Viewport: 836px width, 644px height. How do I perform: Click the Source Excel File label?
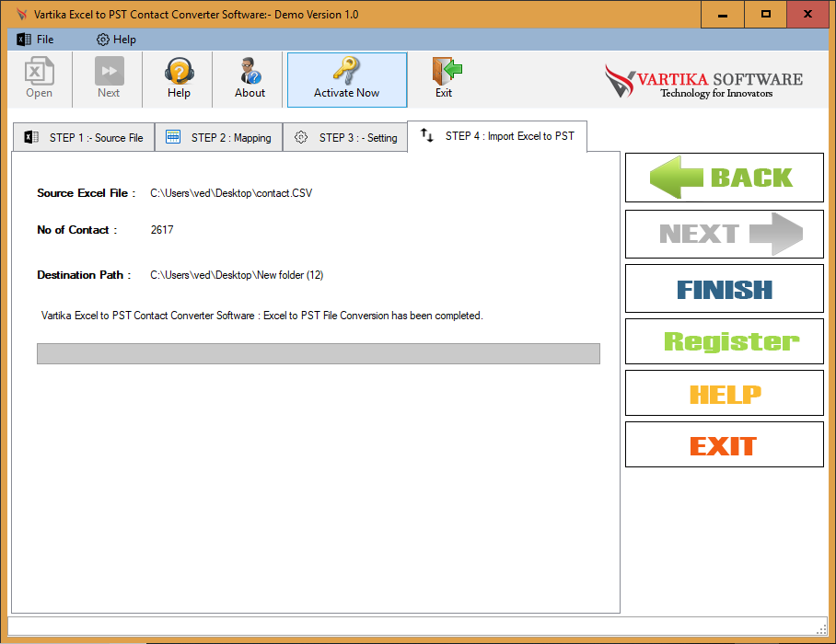(86, 193)
